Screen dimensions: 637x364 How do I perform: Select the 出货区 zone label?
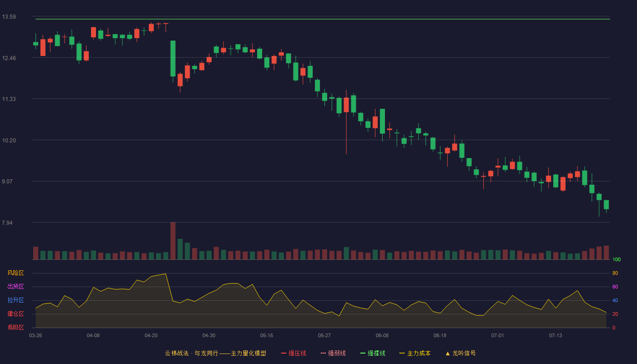click(16, 287)
